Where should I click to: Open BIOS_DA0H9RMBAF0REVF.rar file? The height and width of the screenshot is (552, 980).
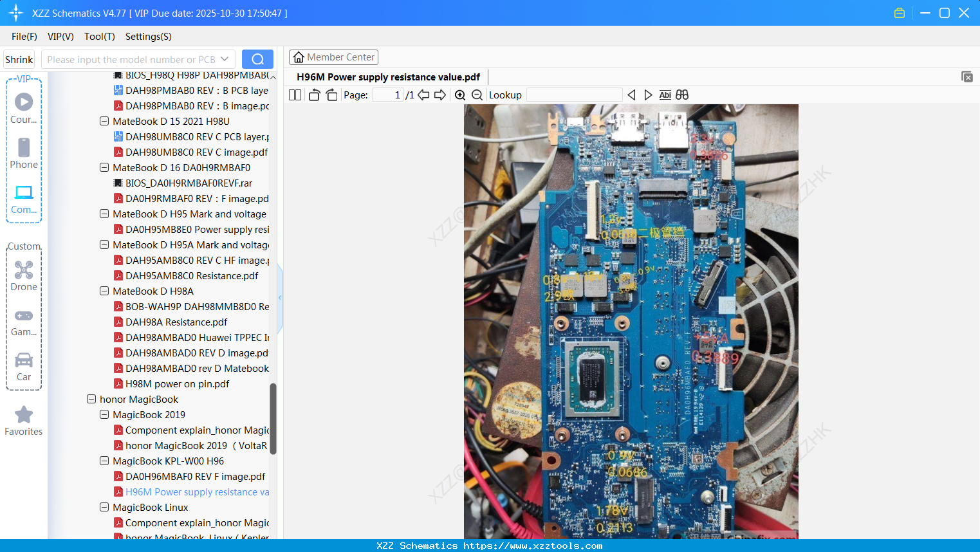(x=183, y=183)
